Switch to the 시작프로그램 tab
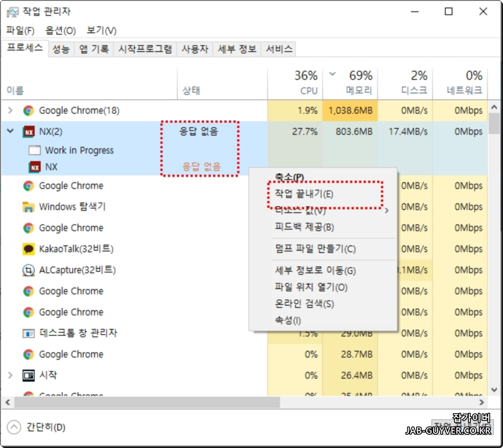This screenshot has height=448, width=503. point(145,49)
